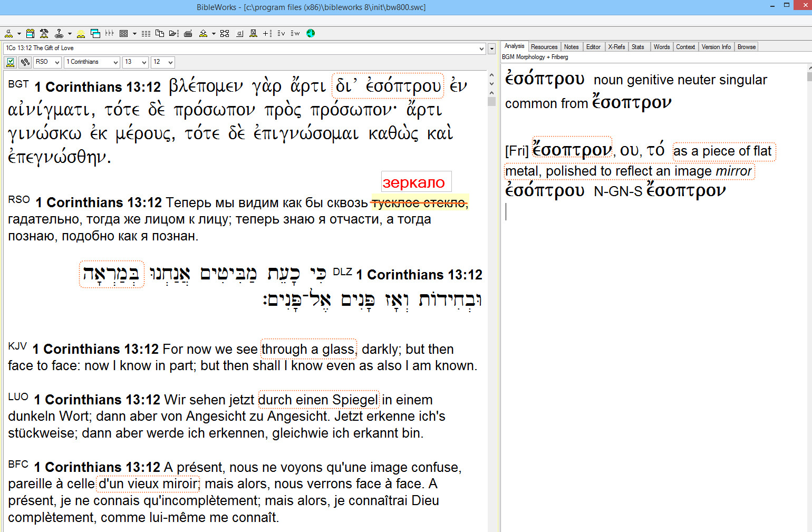Click the cascading windows icon

pyautogui.click(x=95, y=33)
